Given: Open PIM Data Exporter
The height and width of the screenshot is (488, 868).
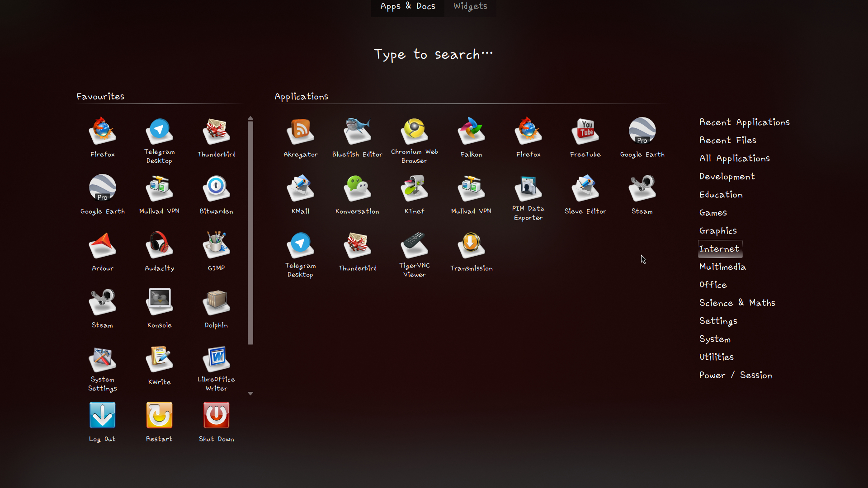Looking at the screenshot, I should click(528, 197).
